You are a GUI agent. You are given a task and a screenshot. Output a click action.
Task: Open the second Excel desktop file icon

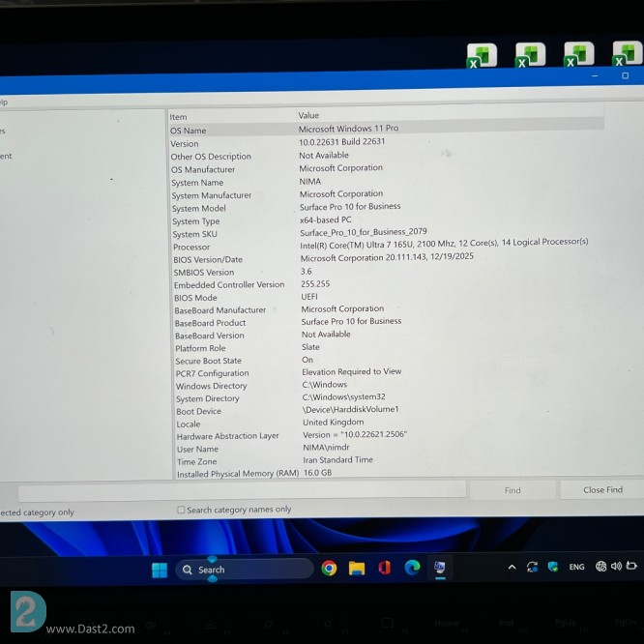(530, 54)
